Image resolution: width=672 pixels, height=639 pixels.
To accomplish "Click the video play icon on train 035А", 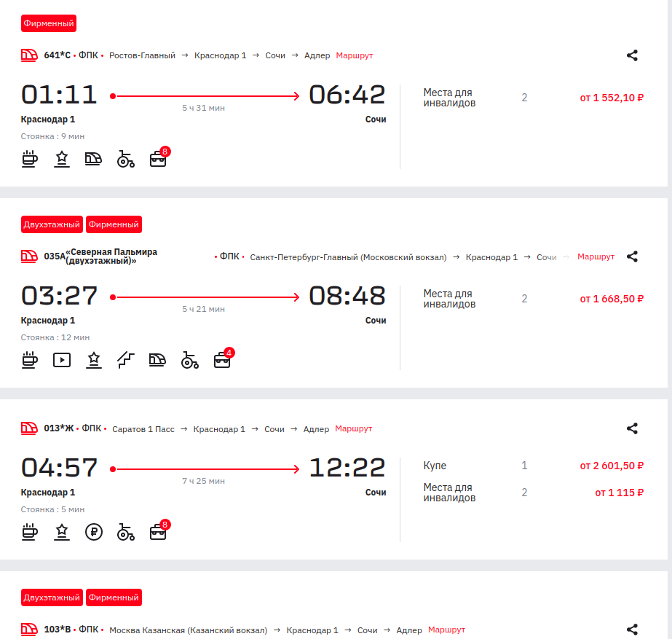I will click(x=62, y=360).
